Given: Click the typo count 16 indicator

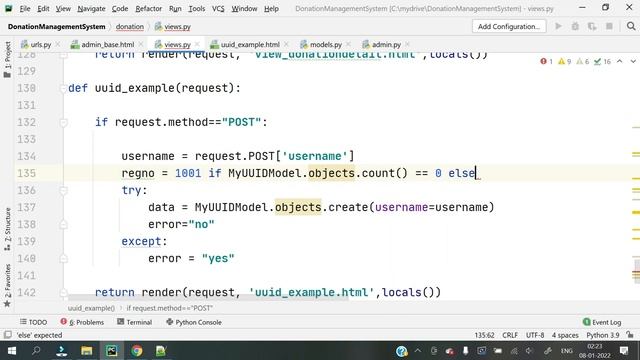Looking at the screenshot, I should (x=602, y=62).
